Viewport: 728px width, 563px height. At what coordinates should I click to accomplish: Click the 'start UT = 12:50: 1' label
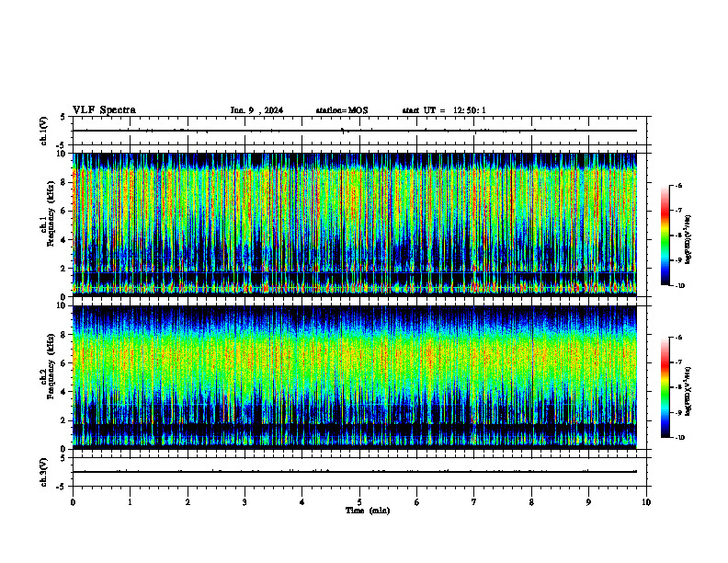coord(444,110)
